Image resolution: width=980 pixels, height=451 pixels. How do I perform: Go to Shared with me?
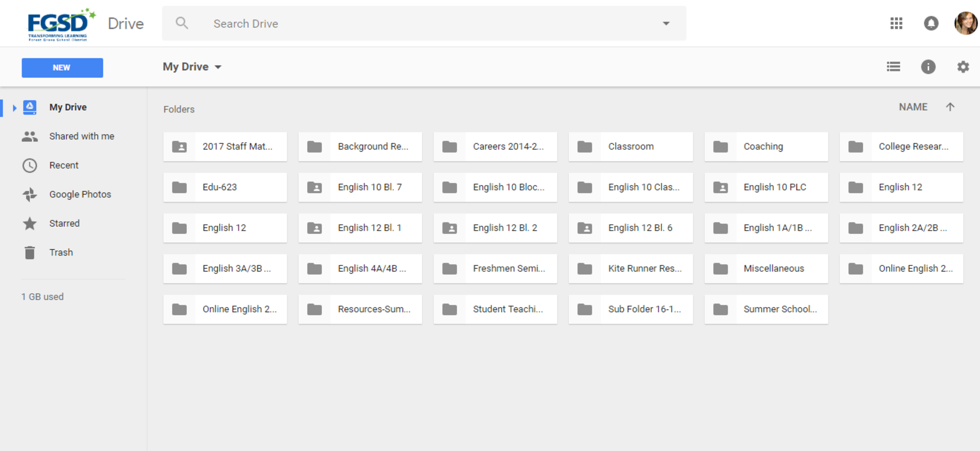(x=81, y=136)
